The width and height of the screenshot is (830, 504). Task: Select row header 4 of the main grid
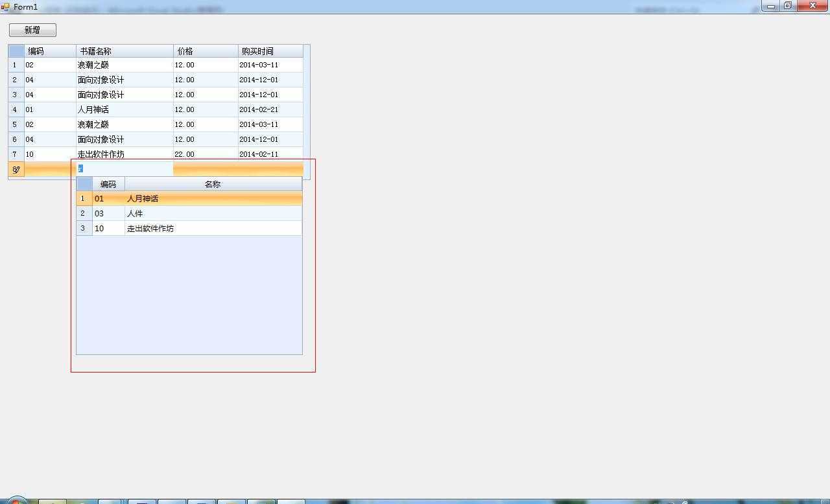pos(16,109)
